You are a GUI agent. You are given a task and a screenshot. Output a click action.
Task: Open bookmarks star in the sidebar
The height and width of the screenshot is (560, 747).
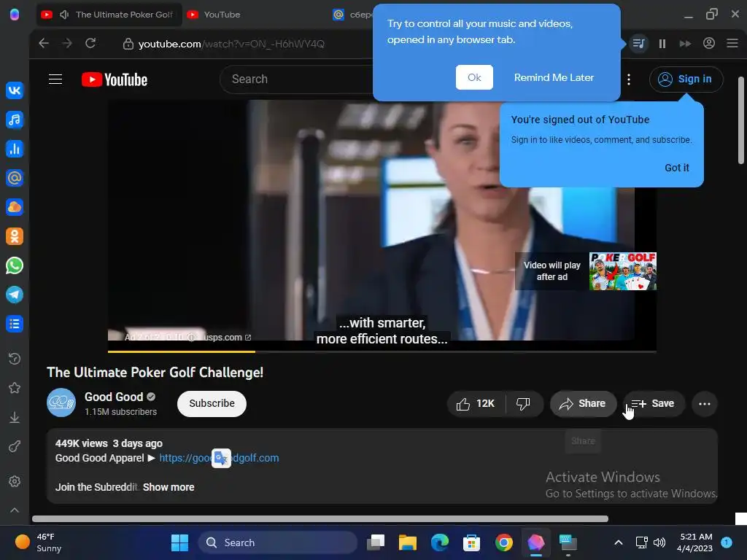pos(15,388)
